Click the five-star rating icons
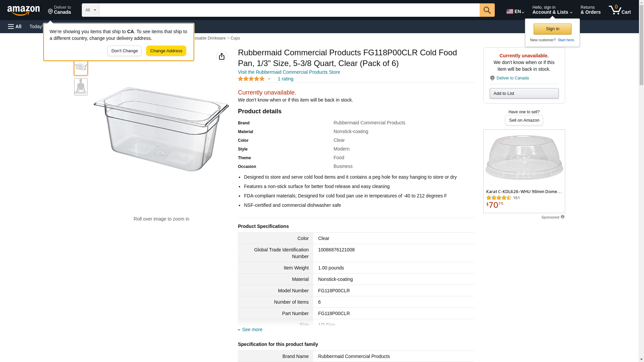 pos(251,79)
